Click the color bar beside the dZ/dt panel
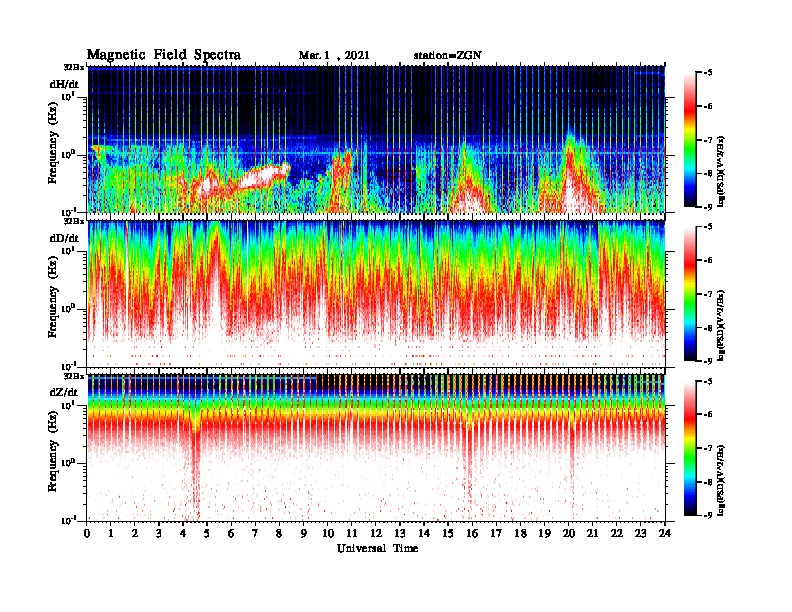 (690, 448)
